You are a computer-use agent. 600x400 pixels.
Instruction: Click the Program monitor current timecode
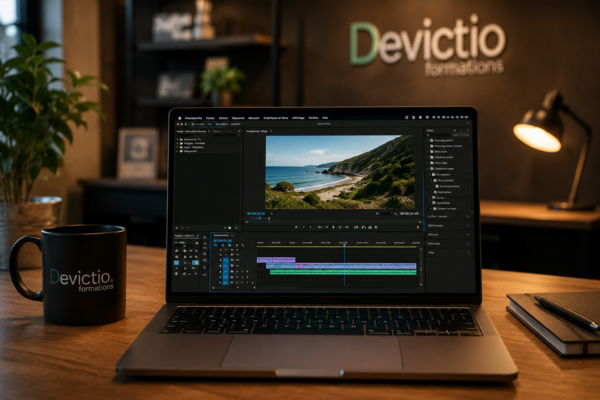[256, 213]
